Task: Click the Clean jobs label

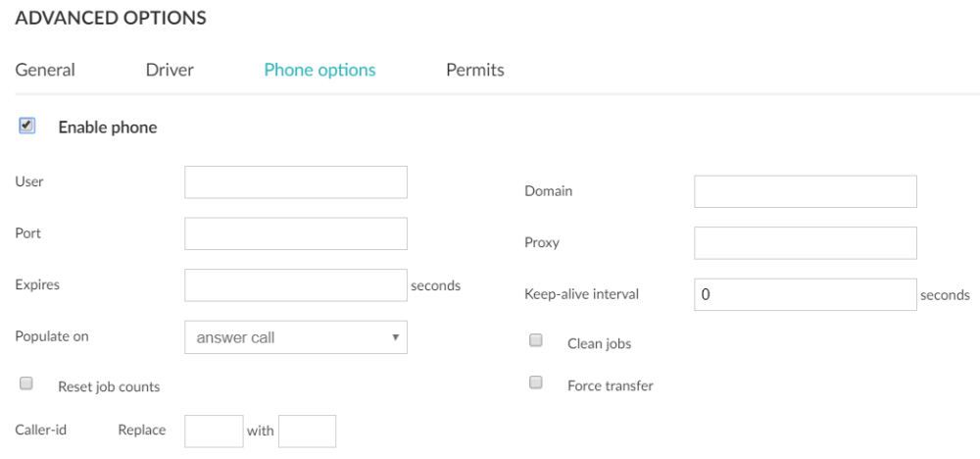Action: tap(599, 344)
